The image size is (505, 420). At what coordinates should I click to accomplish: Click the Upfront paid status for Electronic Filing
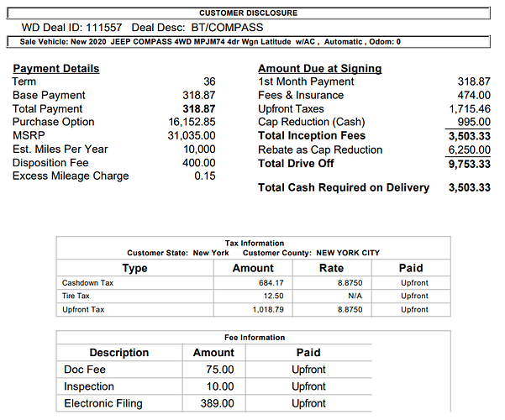coord(308,403)
